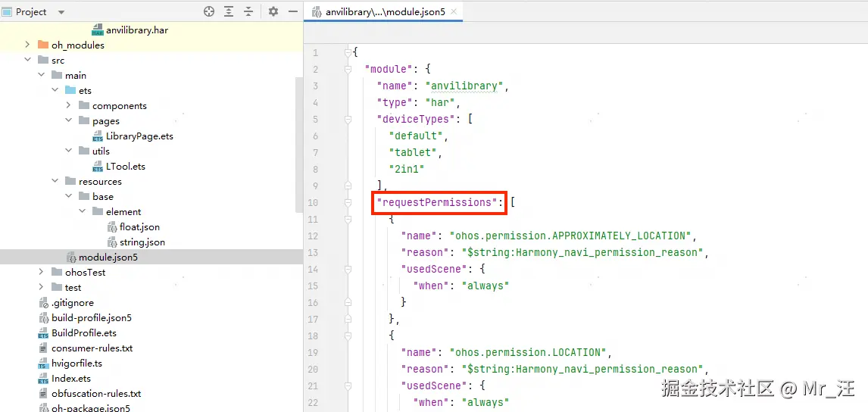The width and height of the screenshot is (868, 412).
Task: Fold the deviceTypes array at line 5
Action: [348, 119]
